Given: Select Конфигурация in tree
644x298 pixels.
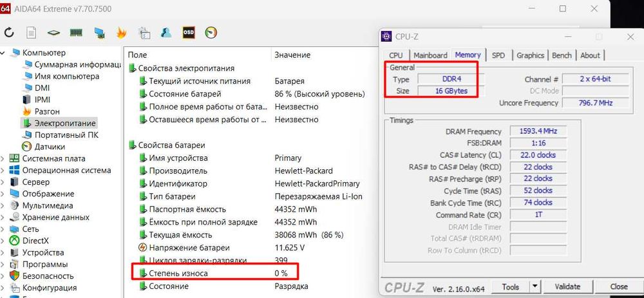Looking at the screenshot, I should click(x=50, y=288).
